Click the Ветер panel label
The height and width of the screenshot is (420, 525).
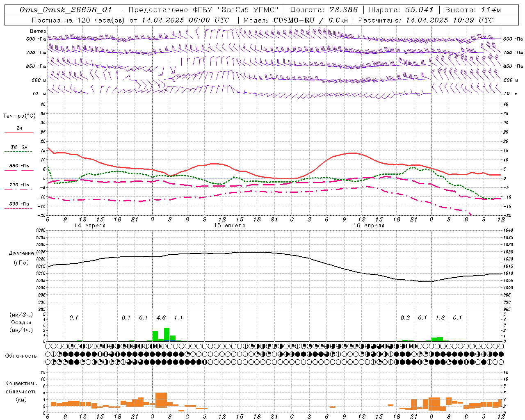[x=38, y=31]
